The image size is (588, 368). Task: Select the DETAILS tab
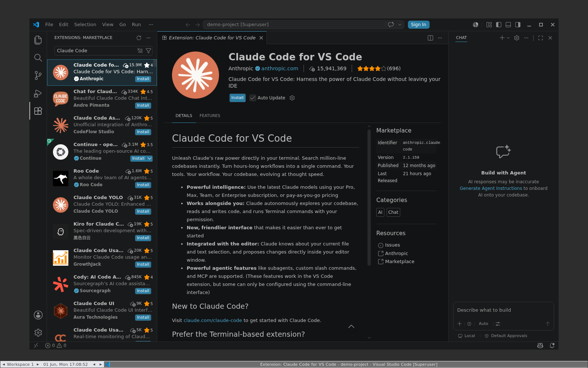[x=184, y=116]
